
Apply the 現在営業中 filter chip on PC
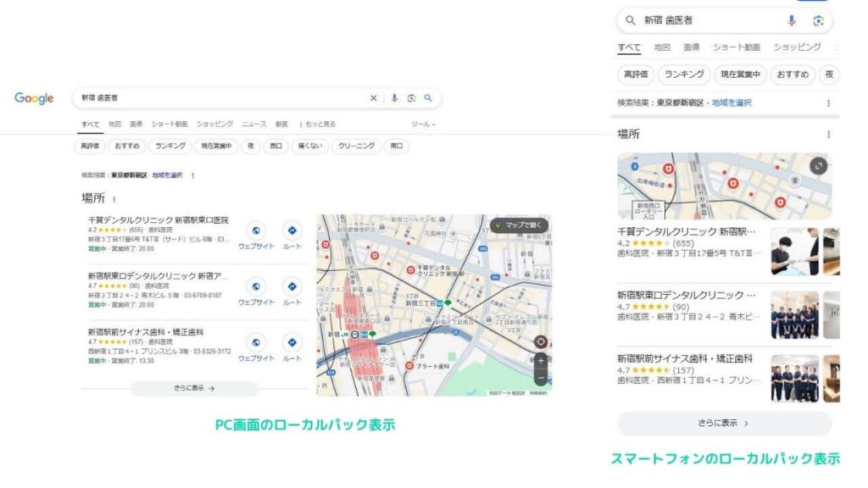tap(216, 146)
